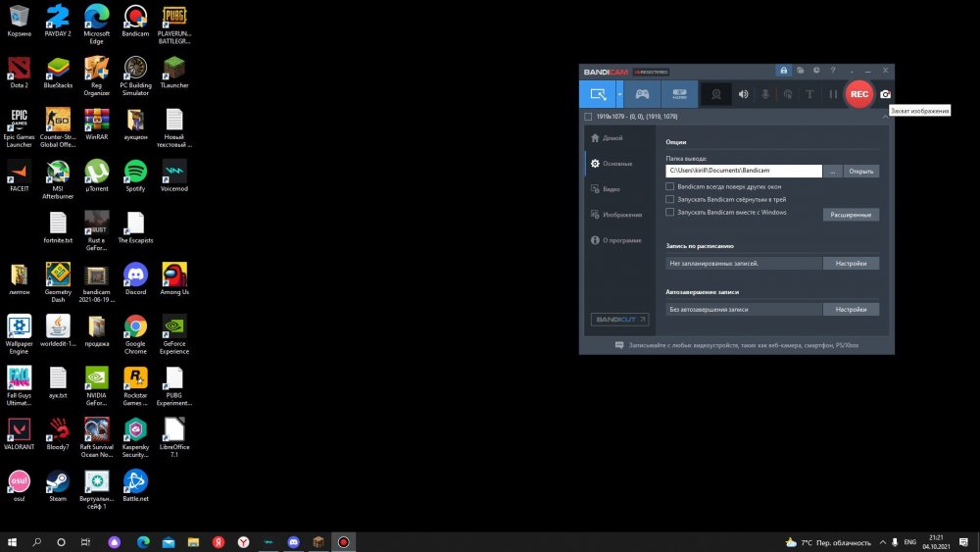Select the MSI Afterburner desktop icon
Image resolution: width=980 pixels, height=552 pixels.
pos(58,179)
